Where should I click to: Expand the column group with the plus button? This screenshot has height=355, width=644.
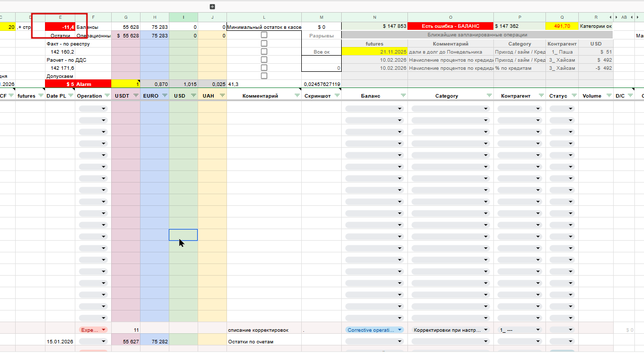click(x=212, y=7)
